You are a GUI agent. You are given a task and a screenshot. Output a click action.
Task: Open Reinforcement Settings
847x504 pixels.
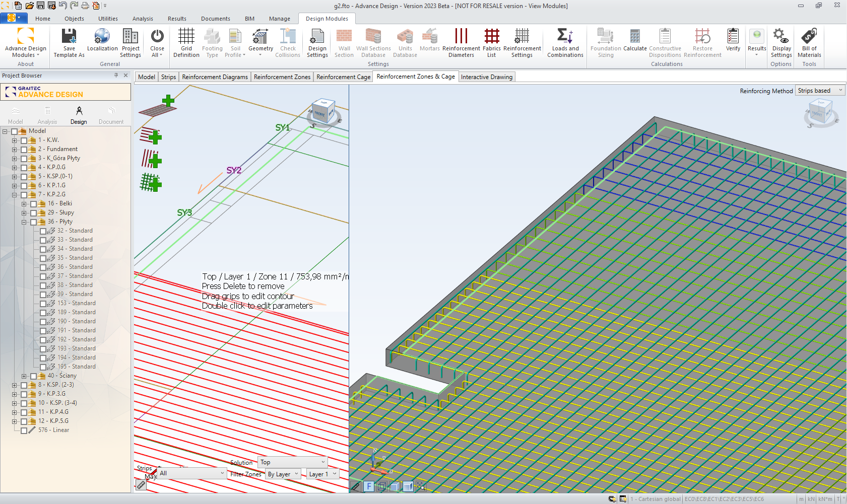(x=522, y=43)
